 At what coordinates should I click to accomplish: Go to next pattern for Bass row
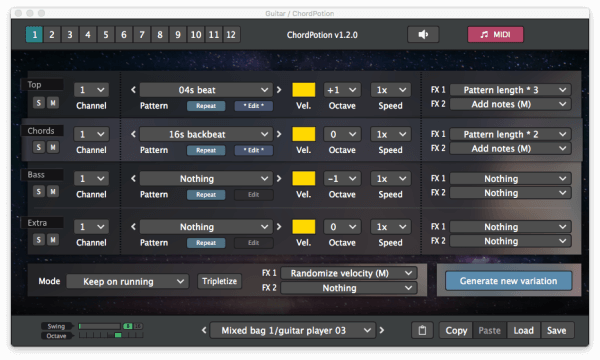click(x=279, y=179)
